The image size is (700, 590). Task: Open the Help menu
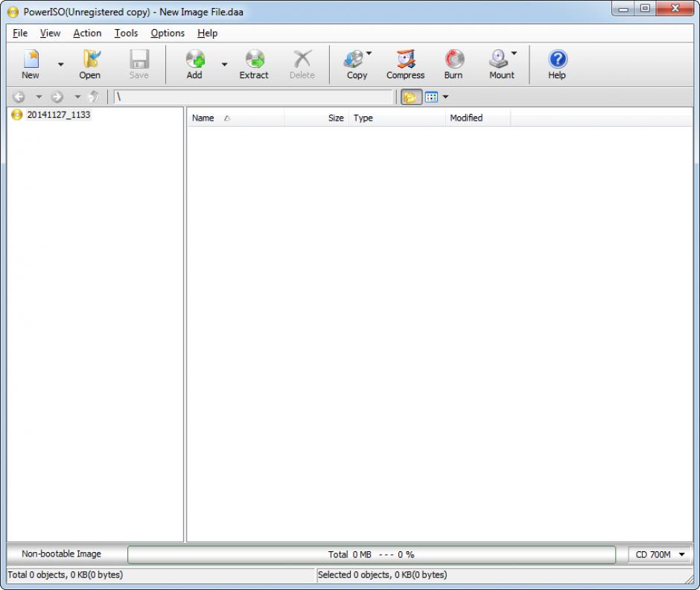pyautogui.click(x=207, y=33)
